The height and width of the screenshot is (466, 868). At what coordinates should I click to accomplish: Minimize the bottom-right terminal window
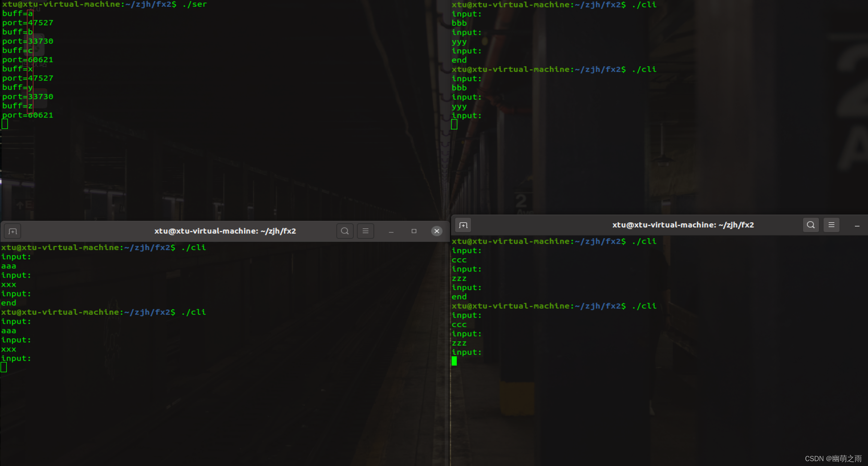[x=857, y=225]
